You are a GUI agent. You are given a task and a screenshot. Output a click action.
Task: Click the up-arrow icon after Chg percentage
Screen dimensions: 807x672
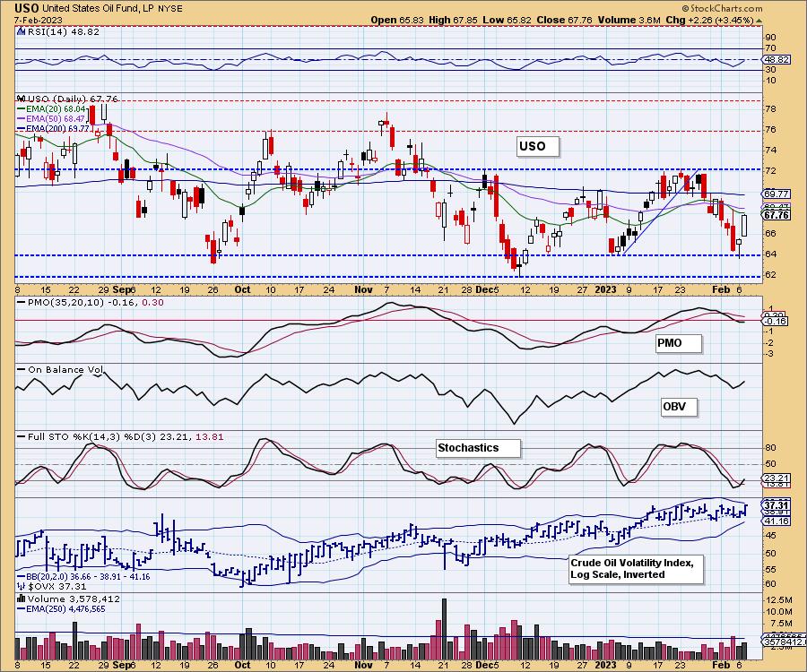[x=759, y=21]
